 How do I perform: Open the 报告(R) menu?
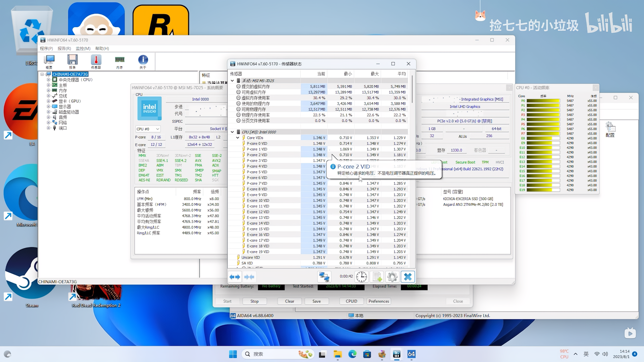[x=64, y=48]
